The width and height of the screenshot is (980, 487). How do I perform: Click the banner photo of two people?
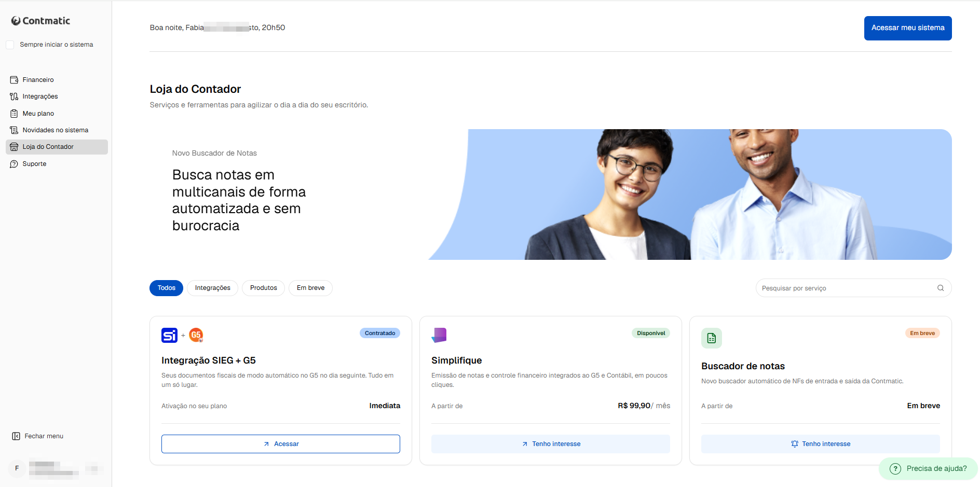[x=690, y=194]
